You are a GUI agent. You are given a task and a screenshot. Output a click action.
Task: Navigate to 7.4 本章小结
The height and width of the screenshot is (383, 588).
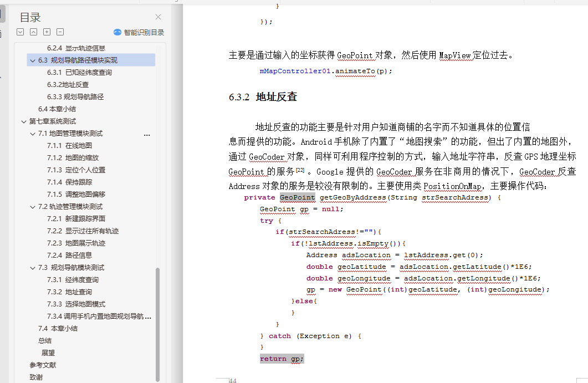(x=58, y=329)
